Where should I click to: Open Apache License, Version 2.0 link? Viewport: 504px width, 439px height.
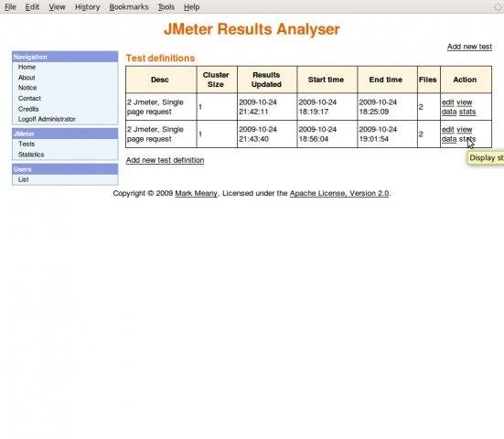[339, 193]
